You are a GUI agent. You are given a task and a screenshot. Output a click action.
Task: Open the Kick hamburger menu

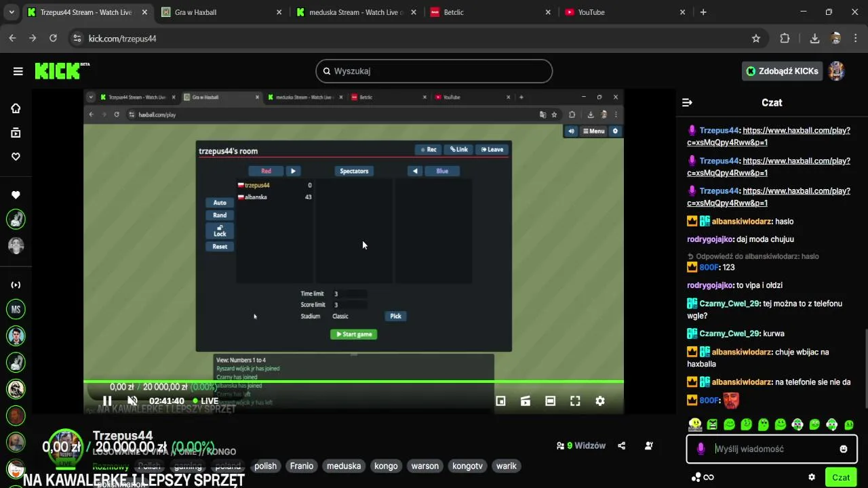(x=18, y=71)
